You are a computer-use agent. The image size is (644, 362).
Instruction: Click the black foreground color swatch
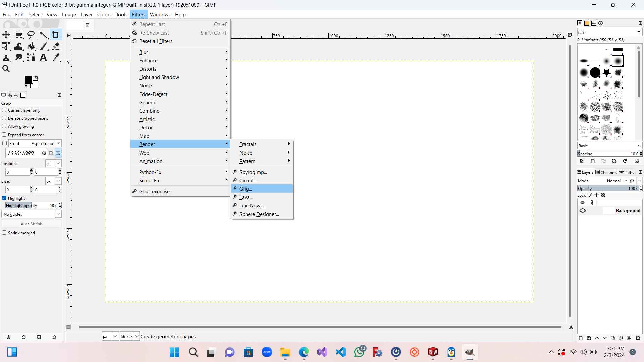[29, 80]
